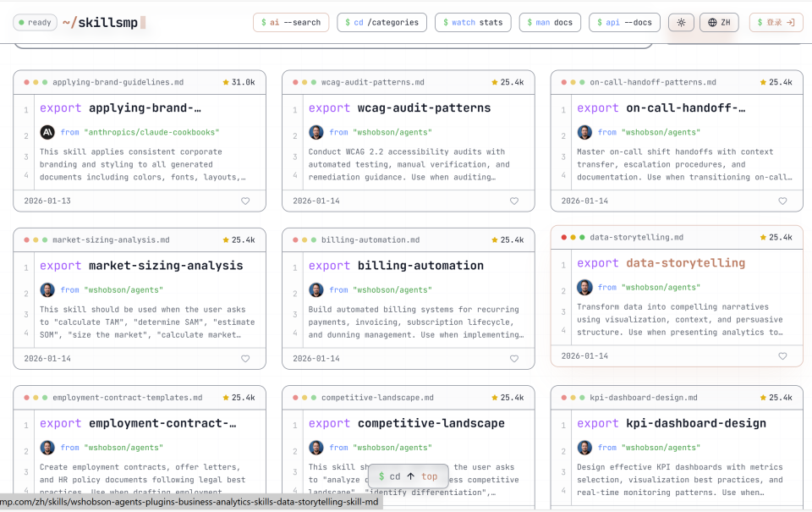This screenshot has width=812, height=512.
Task: Favorite the applying-brand-guidelines skill with heart icon
Action: click(x=245, y=201)
